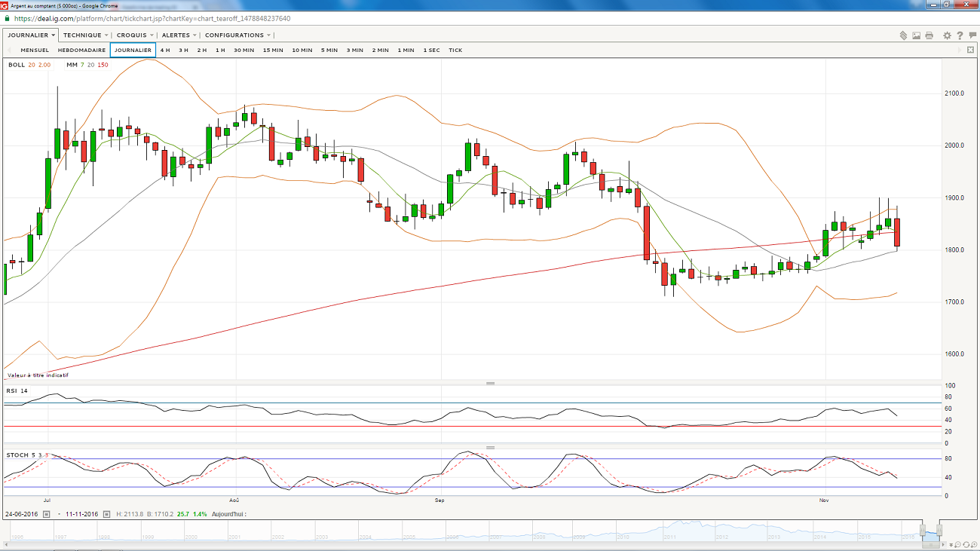The image size is (980, 551).
Task: Select the 15 MIN timeframe
Action: pyautogui.click(x=273, y=51)
